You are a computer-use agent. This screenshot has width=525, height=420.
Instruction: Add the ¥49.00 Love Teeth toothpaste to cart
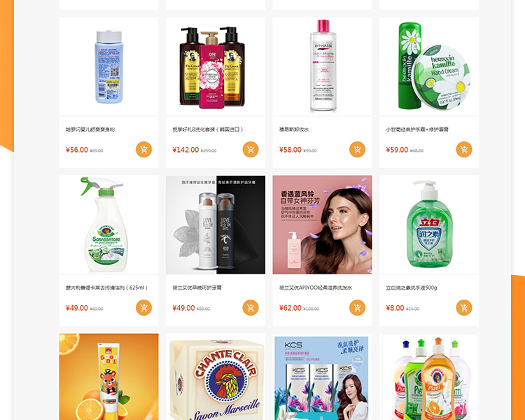[251, 307]
